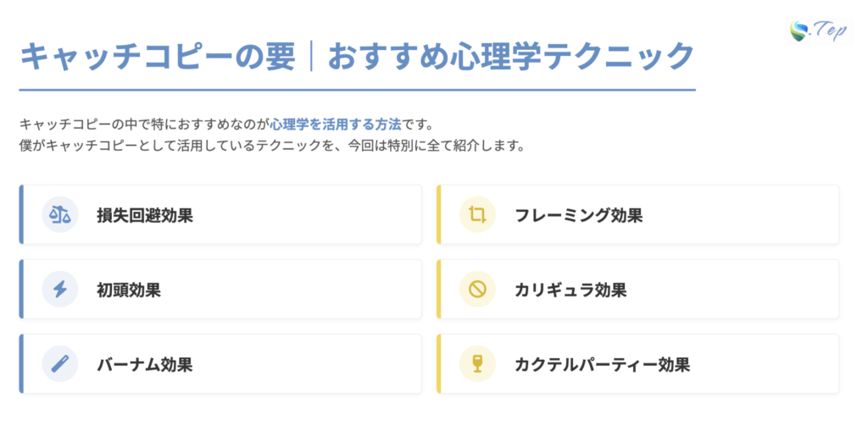Click the yellow accent bar on フレーミング効果
Image resolution: width=868 pixels, height=431 pixels.
point(439,215)
